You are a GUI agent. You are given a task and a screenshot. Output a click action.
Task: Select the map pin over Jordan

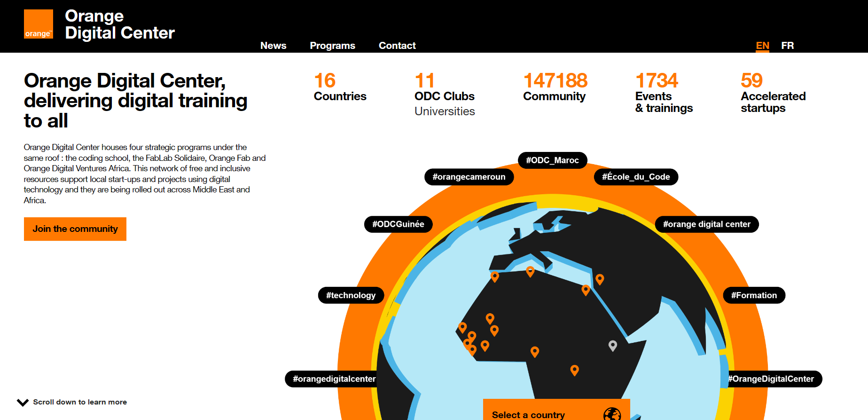pos(600,279)
